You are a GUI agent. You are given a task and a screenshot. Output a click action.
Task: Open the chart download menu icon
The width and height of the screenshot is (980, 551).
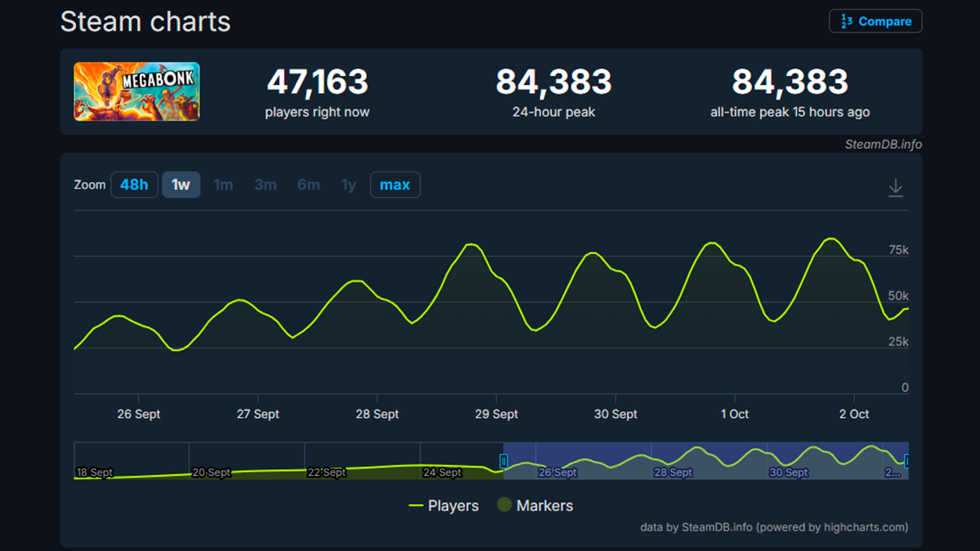pyautogui.click(x=895, y=188)
